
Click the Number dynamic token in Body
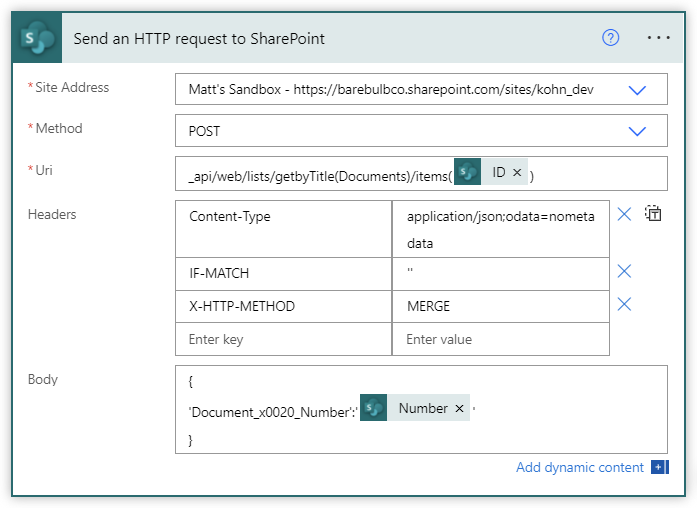pyautogui.click(x=415, y=408)
